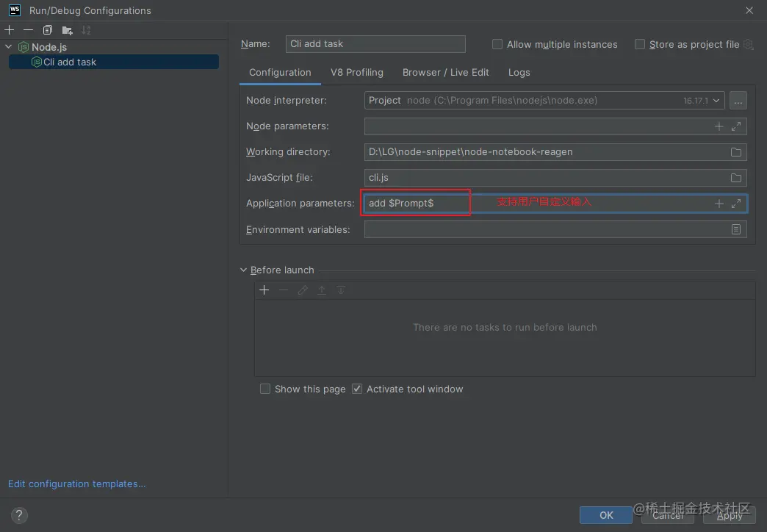Select Cli add task configuration

click(x=113, y=62)
